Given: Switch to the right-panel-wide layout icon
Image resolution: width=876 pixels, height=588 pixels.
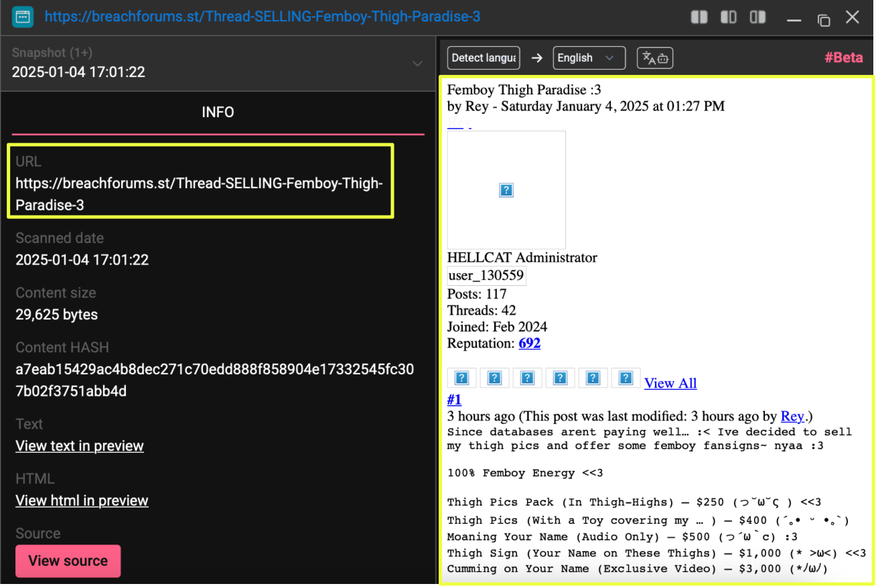Looking at the screenshot, I should [x=757, y=17].
